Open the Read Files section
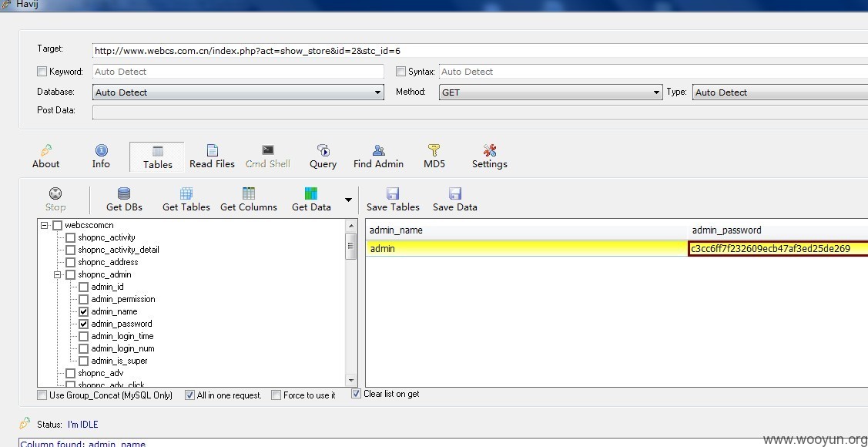 click(x=212, y=156)
